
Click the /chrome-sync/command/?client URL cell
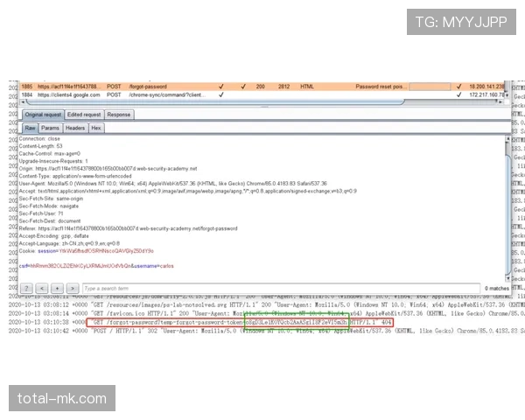[167, 94]
